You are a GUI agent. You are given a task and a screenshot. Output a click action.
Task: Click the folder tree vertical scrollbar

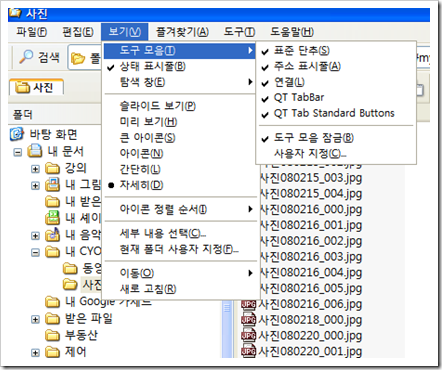[227, 328]
